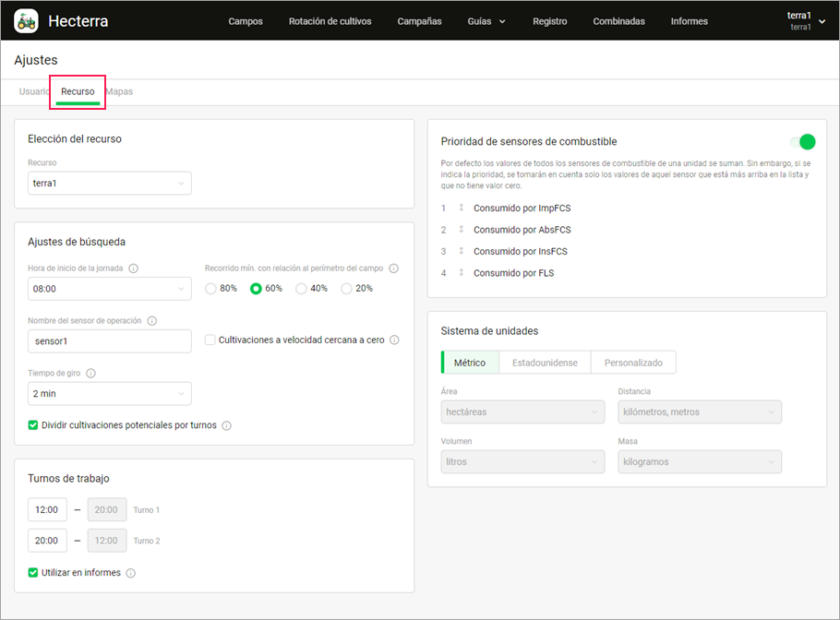Click drag handle for Consumido por FLS
840x620 pixels.
click(x=461, y=273)
